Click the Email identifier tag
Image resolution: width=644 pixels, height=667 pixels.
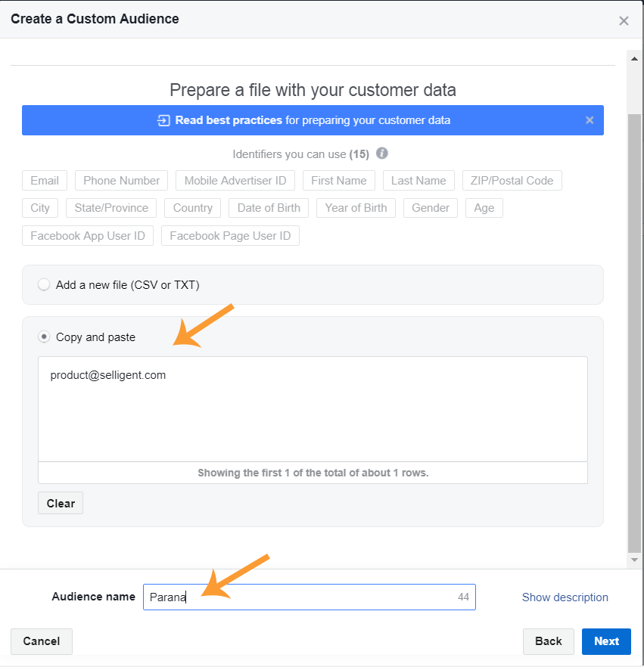[x=45, y=181]
